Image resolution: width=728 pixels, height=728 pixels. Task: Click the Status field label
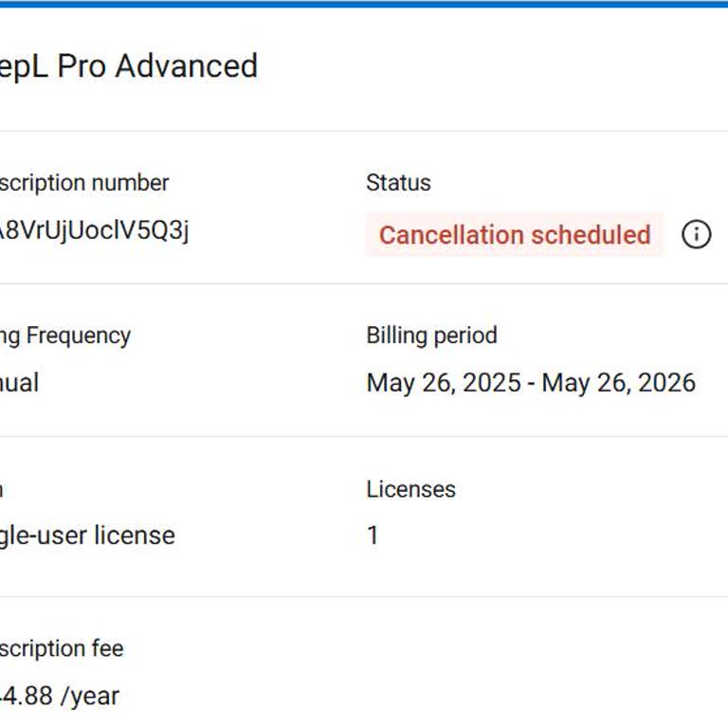(398, 182)
